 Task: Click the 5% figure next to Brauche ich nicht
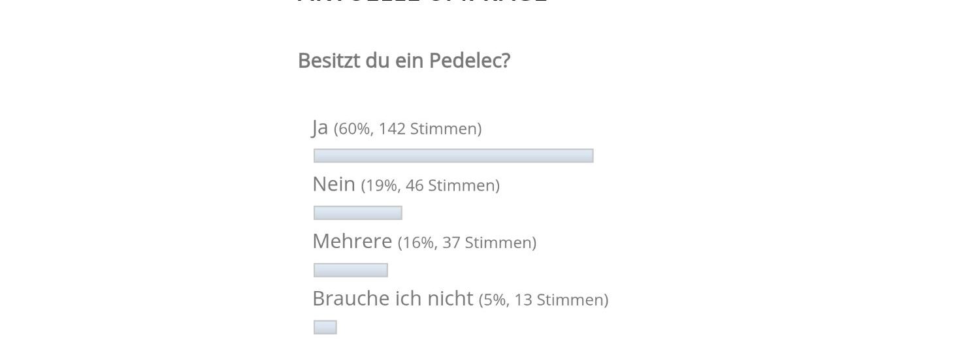[495, 300]
